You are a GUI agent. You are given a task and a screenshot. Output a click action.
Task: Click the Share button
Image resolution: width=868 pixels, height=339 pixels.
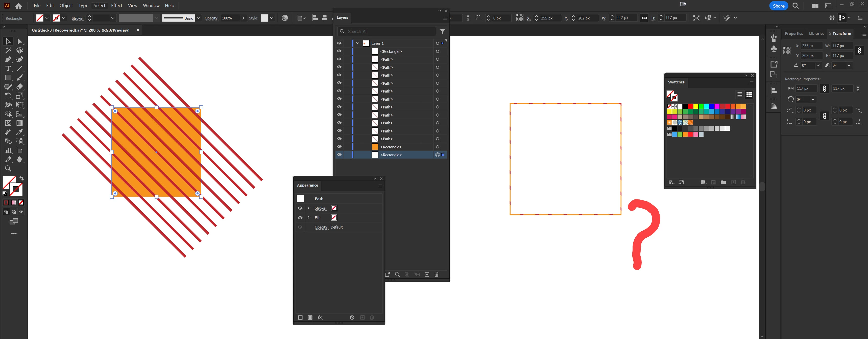point(778,6)
